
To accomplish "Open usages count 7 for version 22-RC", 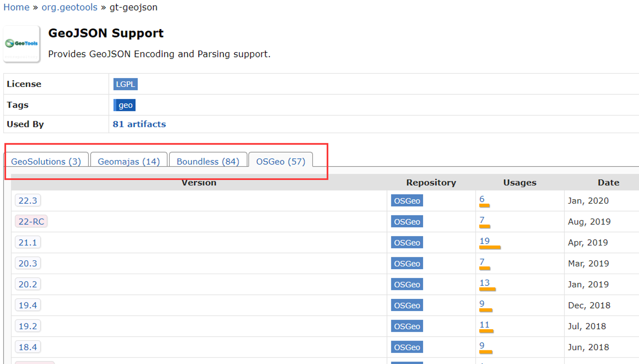I will [482, 220].
